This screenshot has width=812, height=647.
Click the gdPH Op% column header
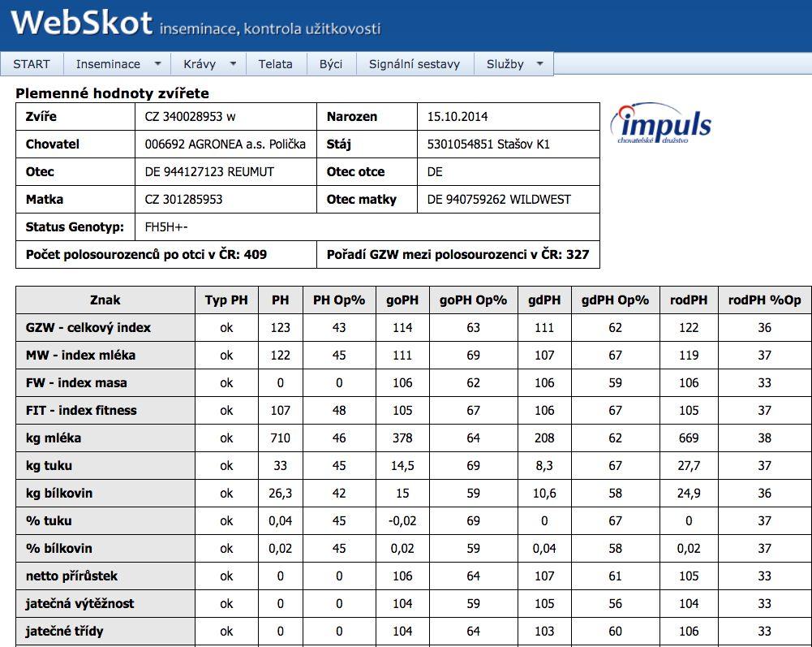[615, 300]
